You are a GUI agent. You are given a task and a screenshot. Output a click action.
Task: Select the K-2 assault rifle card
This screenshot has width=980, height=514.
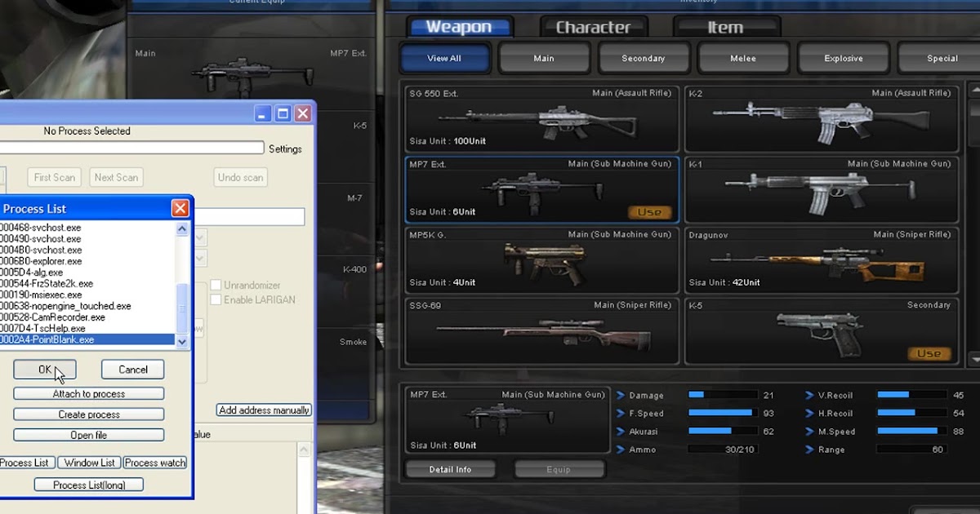[x=821, y=119]
